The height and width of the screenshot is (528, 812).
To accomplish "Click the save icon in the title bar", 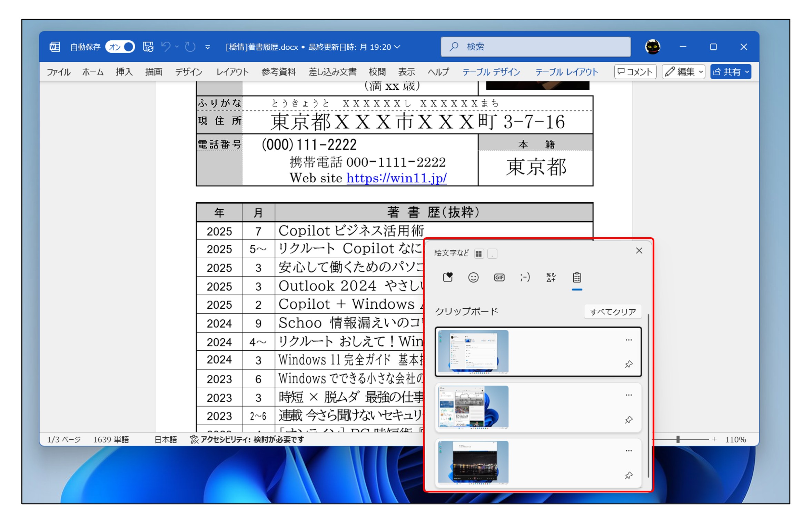I will [x=148, y=47].
